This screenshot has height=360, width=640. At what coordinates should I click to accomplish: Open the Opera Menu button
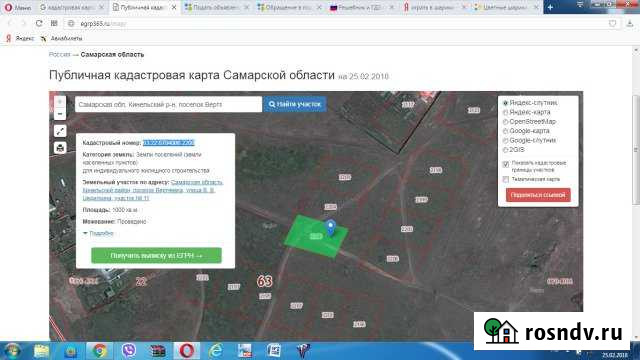(x=18, y=7)
